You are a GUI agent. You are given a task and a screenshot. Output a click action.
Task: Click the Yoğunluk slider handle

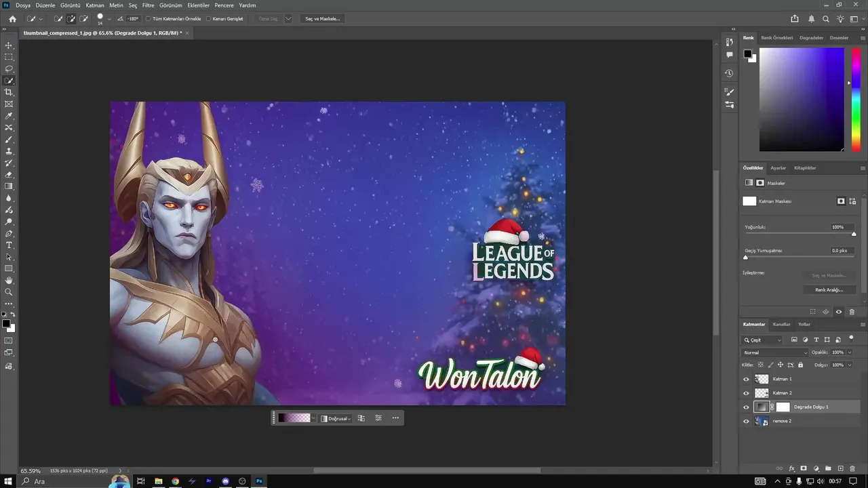coord(854,234)
